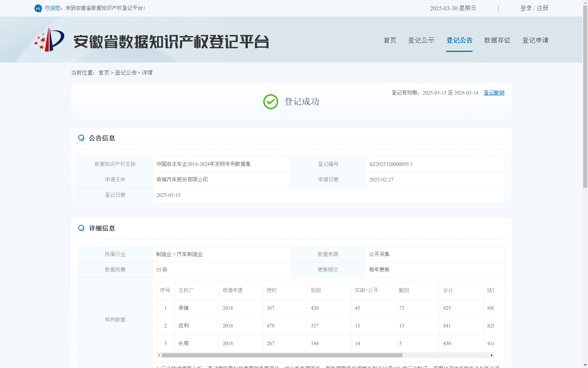The width and height of the screenshot is (588, 368).
Task: Select the active 登记公告 tab
Action: click(x=459, y=40)
